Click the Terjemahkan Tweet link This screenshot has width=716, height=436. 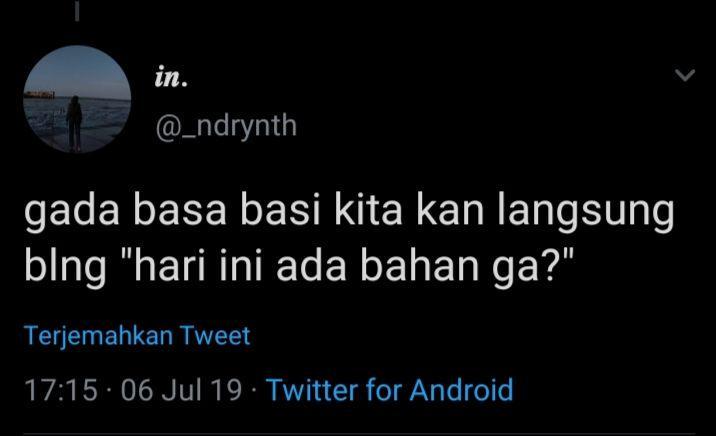[x=137, y=336]
